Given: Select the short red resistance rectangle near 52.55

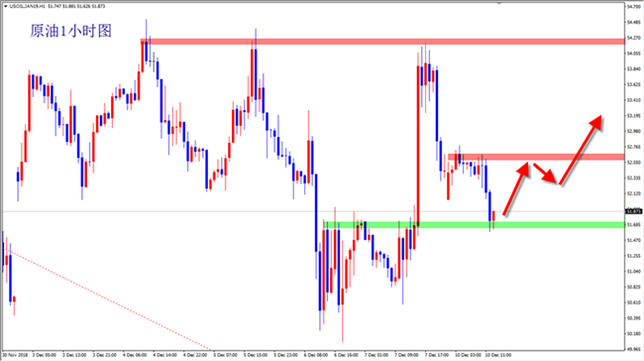Looking at the screenshot, I should [x=536, y=157].
